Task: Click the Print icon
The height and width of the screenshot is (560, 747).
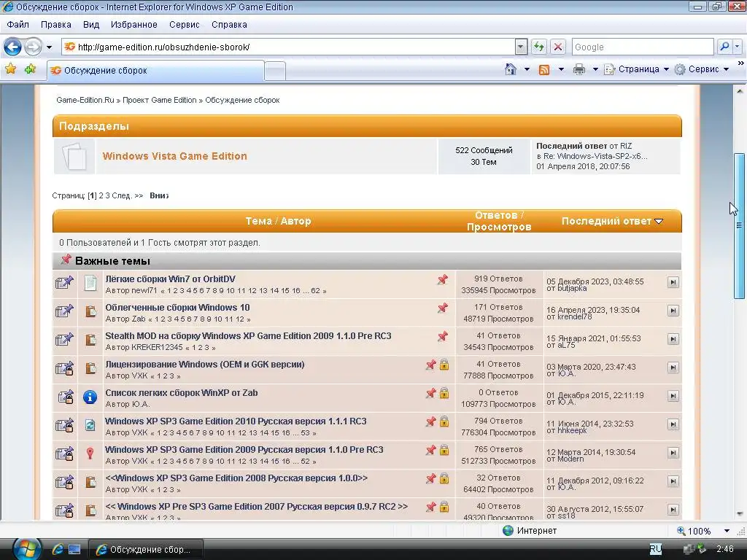Action: 578,69
